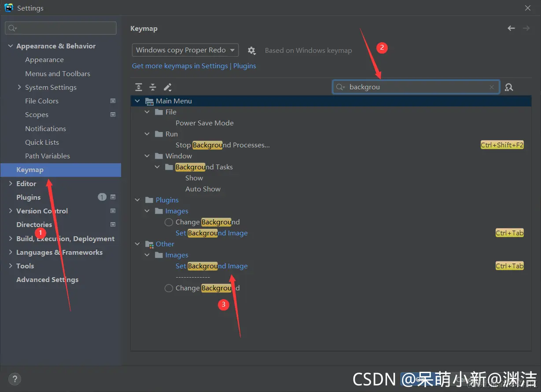Click the project-level icon next to Version Control

click(113, 211)
